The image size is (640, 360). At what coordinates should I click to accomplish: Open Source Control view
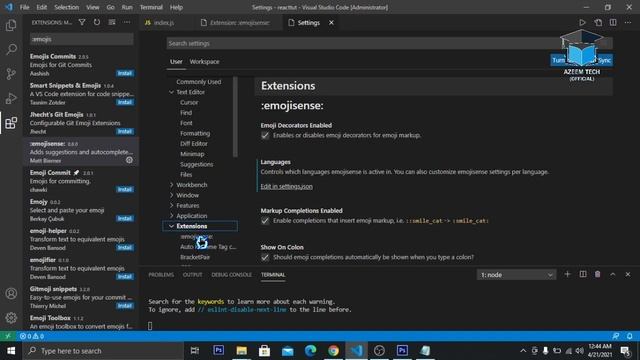tap(11, 74)
